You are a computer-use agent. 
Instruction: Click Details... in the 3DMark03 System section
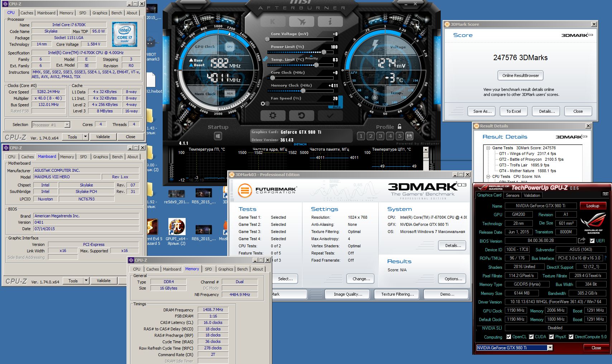(452, 246)
